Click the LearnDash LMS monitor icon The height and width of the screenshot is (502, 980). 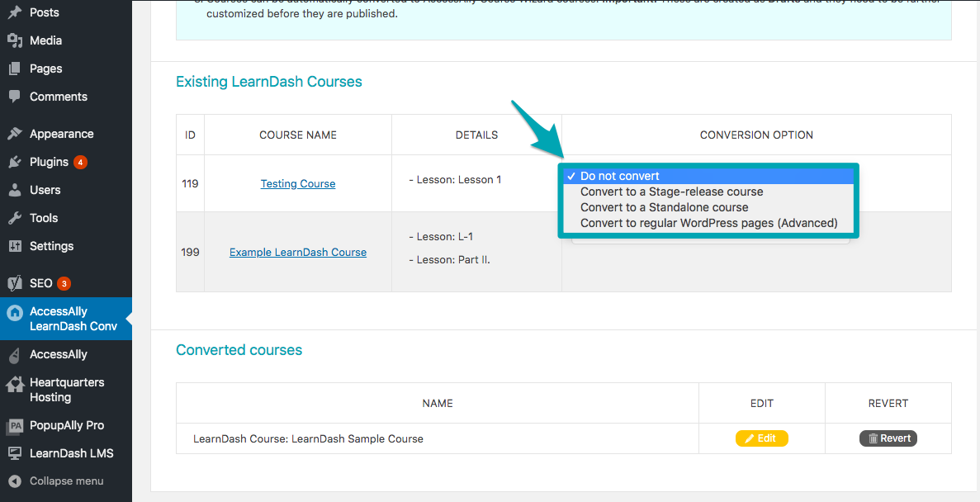coord(15,454)
